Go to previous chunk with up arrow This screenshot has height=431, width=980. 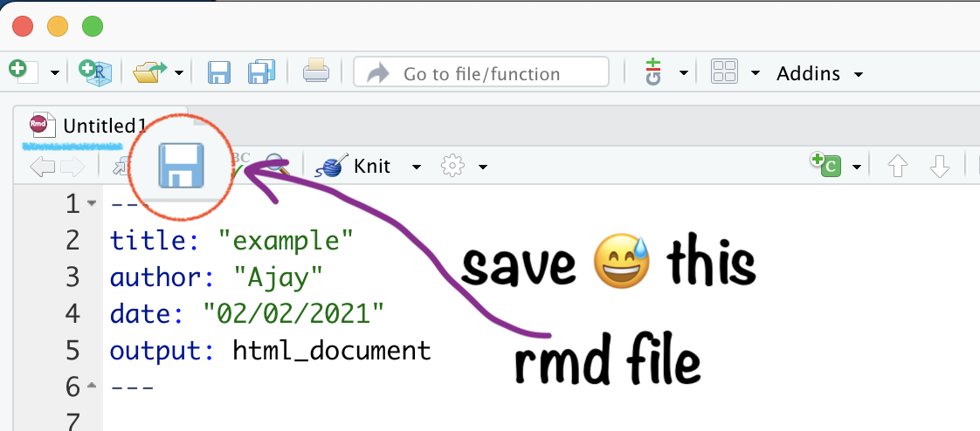[x=897, y=167]
